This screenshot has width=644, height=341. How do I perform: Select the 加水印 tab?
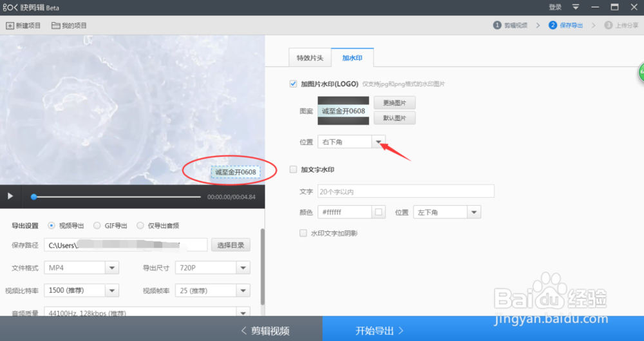352,57
